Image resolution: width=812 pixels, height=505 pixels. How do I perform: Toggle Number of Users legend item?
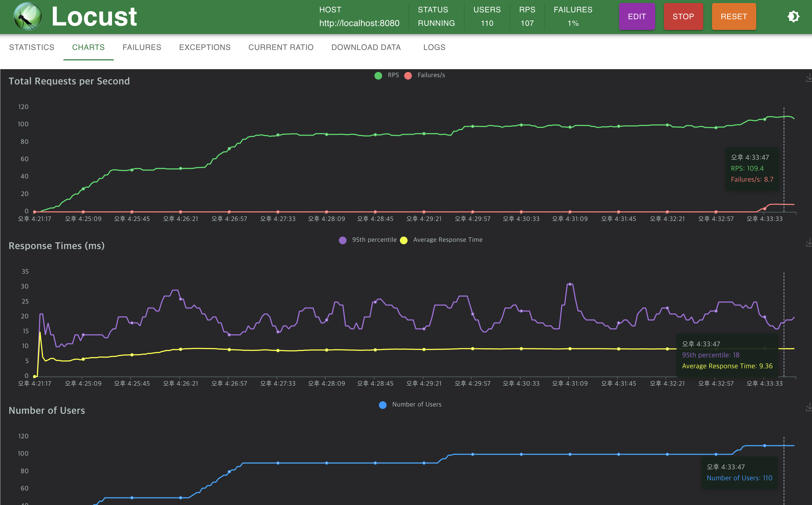(x=410, y=405)
